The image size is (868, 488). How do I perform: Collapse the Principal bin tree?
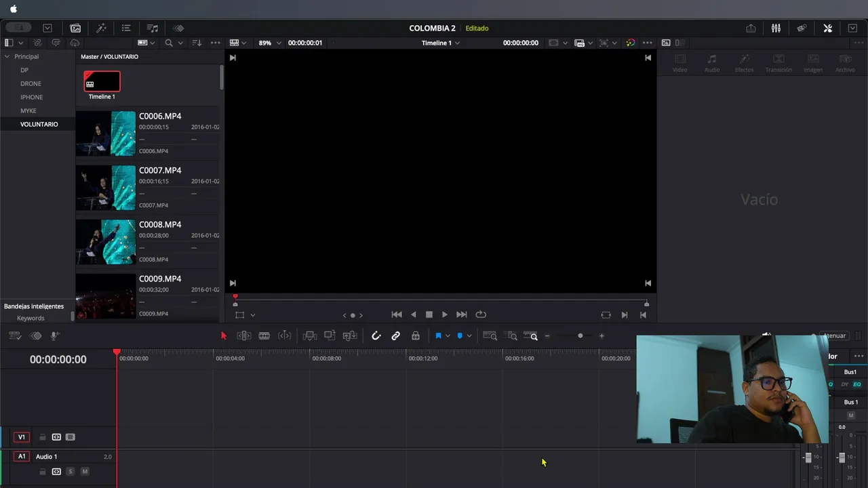(x=7, y=56)
